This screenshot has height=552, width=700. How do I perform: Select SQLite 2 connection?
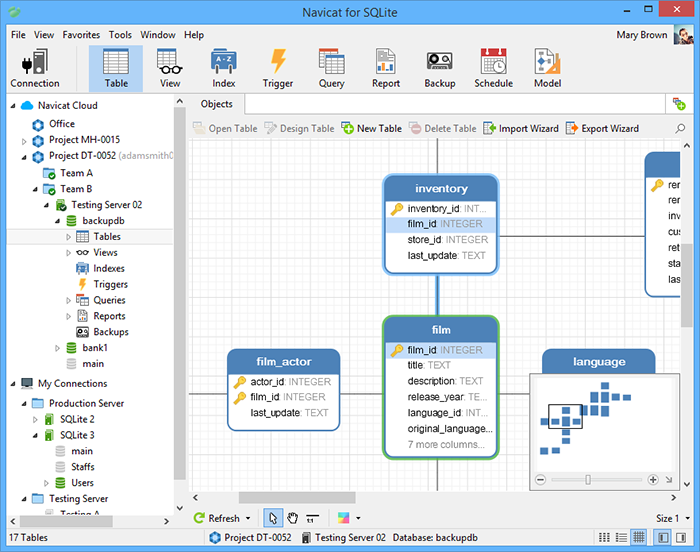pyautogui.click(x=77, y=419)
